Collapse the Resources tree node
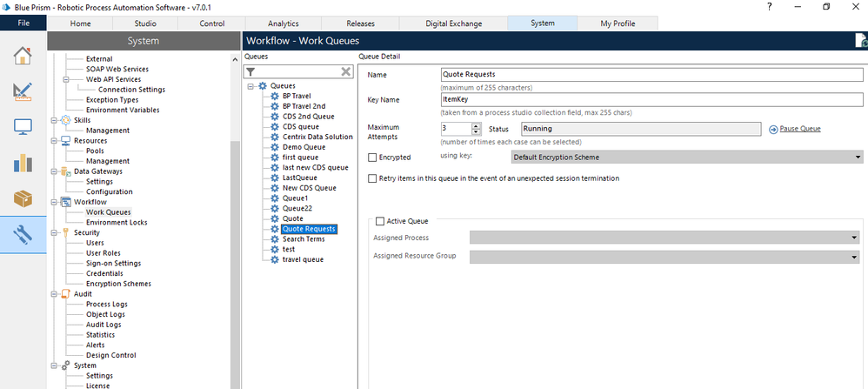This screenshot has width=868, height=389. (x=54, y=141)
